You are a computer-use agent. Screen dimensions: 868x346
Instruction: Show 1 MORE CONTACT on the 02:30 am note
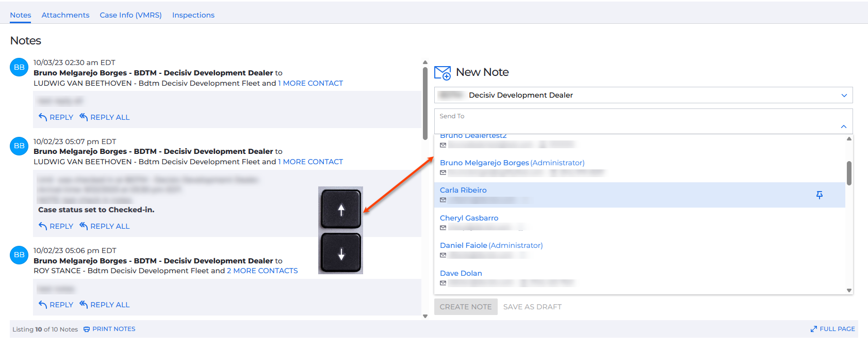point(310,83)
